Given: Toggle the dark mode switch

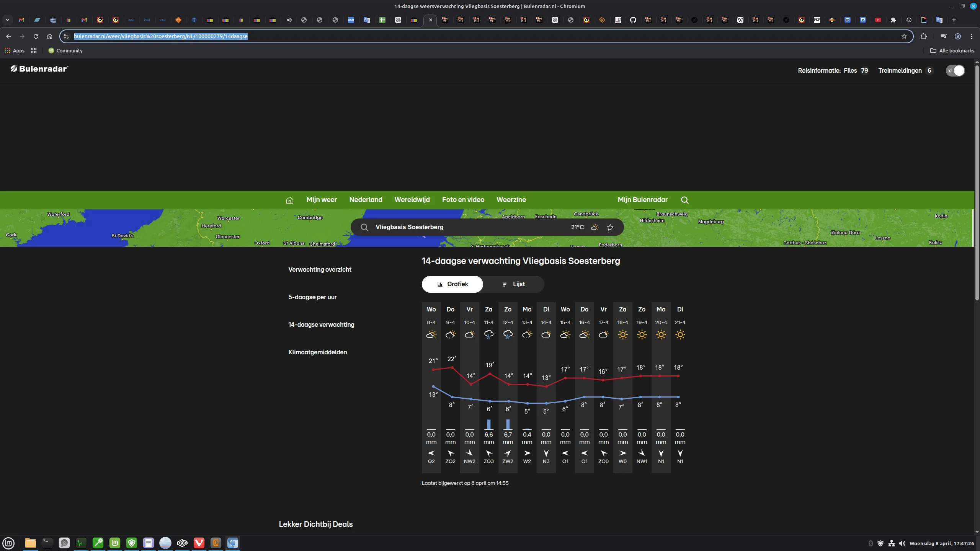Looking at the screenshot, I should [955, 70].
